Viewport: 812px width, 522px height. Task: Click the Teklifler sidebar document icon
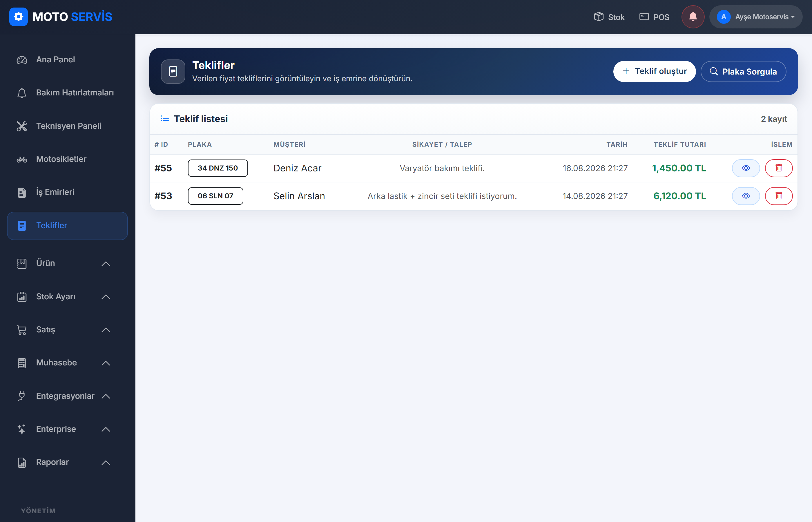pyautogui.click(x=22, y=226)
